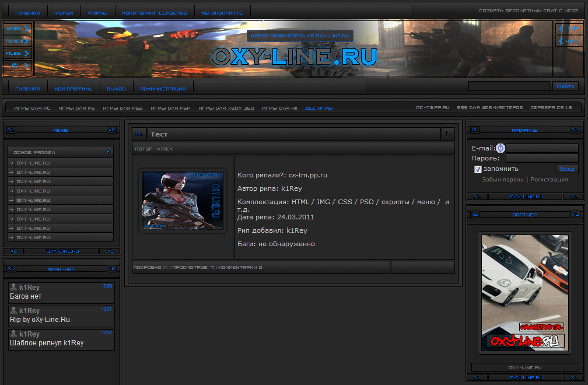
Task: Open the ПАРТНЁР car banner image
Action: click(524, 293)
